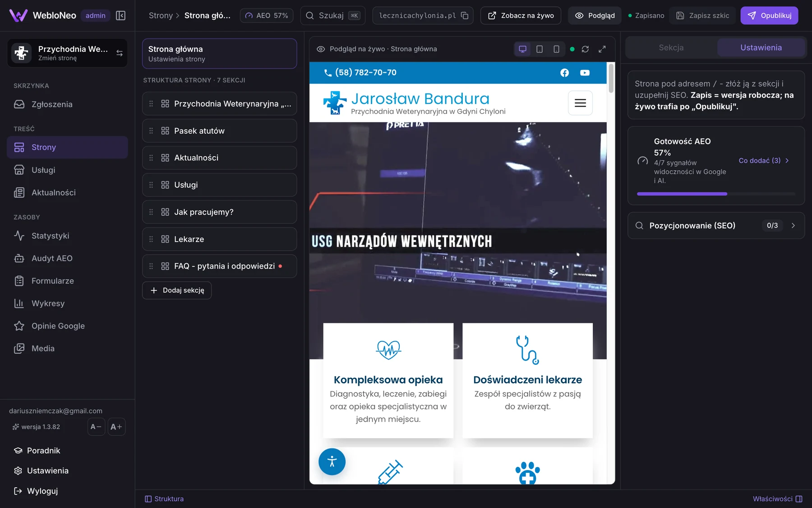Click the Facebook icon in preview header
Screen dimensions: 812x508
564,73
